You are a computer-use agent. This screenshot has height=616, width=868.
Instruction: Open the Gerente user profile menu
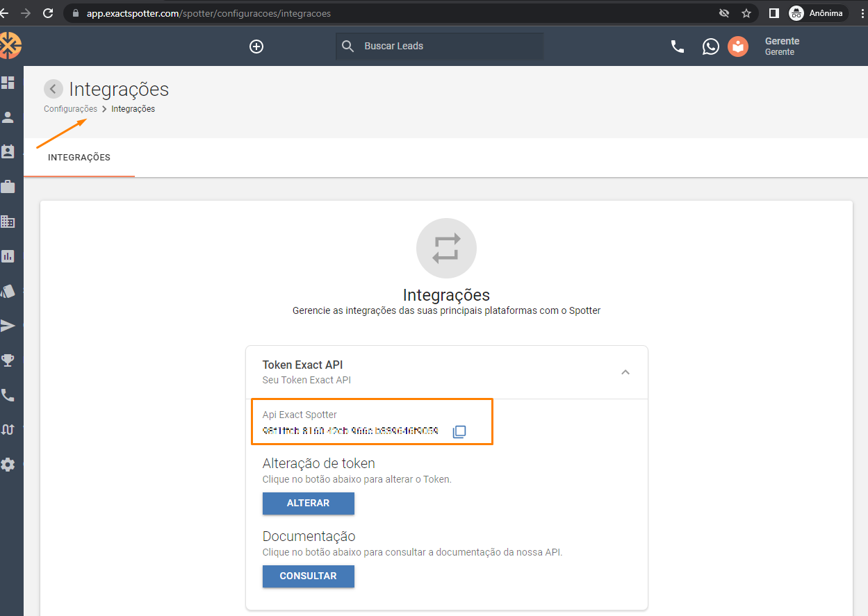click(783, 47)
